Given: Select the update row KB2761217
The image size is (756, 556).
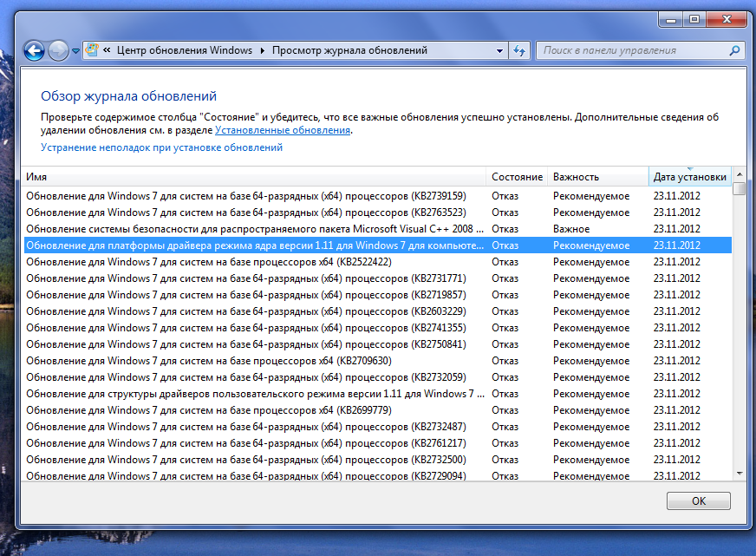Looking at the screenshot, I should coord(377,443).
